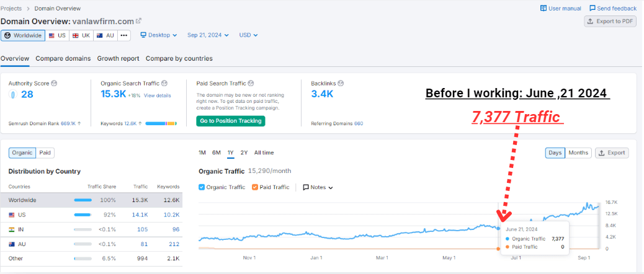Screen dimensions: 644x274
Task: Open external link icon beside vanlawfirm.com
Action: point(138,21)
